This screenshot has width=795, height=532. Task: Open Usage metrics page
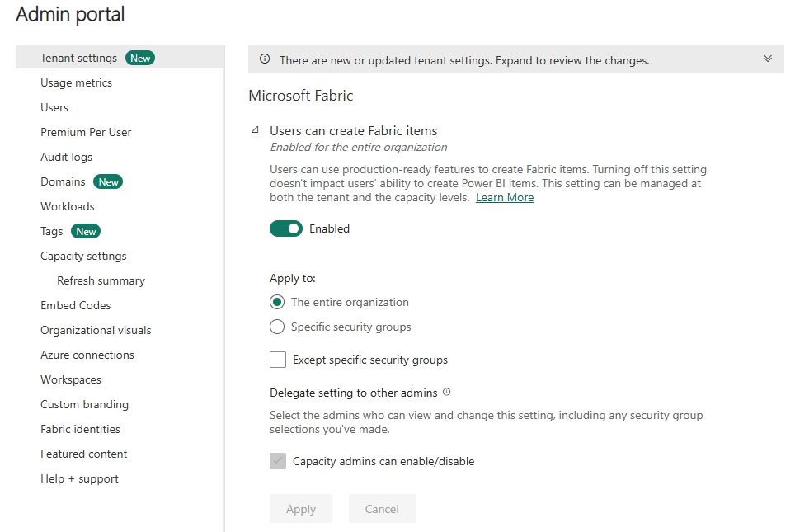tap(76, 82)
